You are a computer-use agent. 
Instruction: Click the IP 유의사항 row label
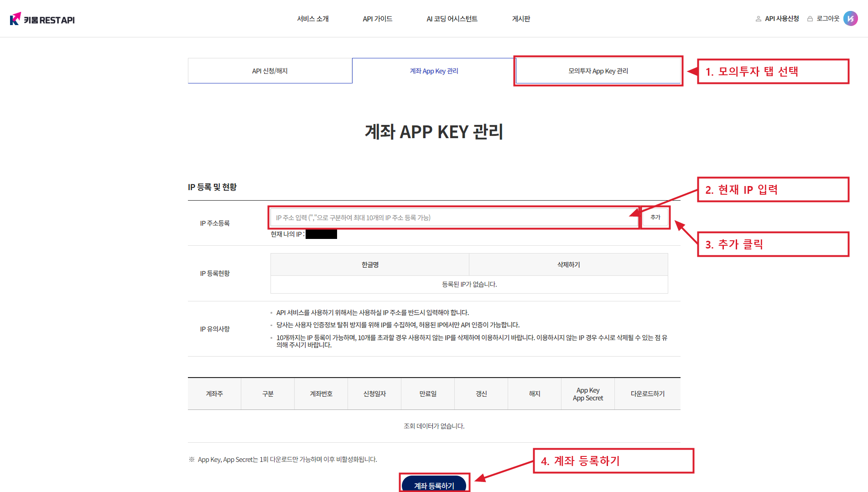pos(215,329)
